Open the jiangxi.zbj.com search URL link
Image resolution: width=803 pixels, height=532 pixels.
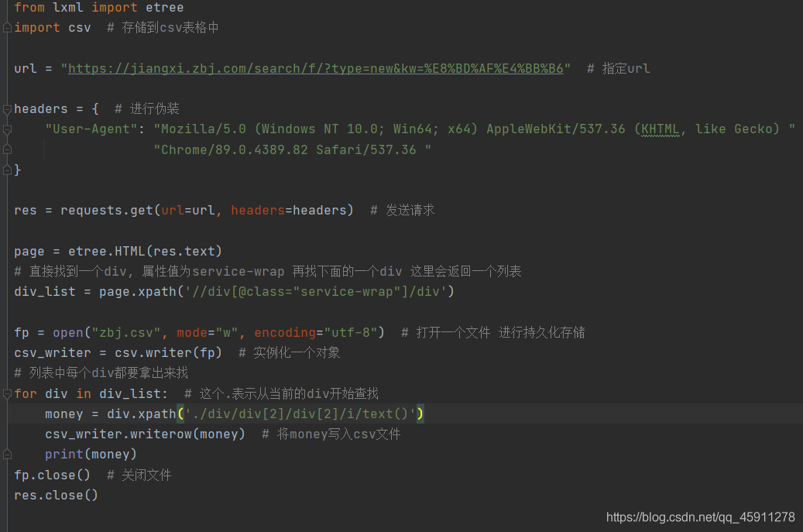coord(315,69)
